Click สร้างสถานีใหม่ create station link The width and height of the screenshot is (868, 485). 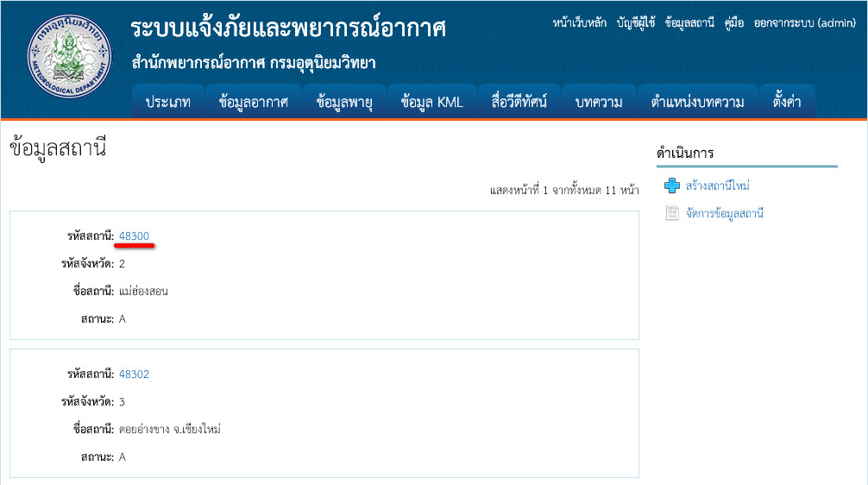pos(717,186)
